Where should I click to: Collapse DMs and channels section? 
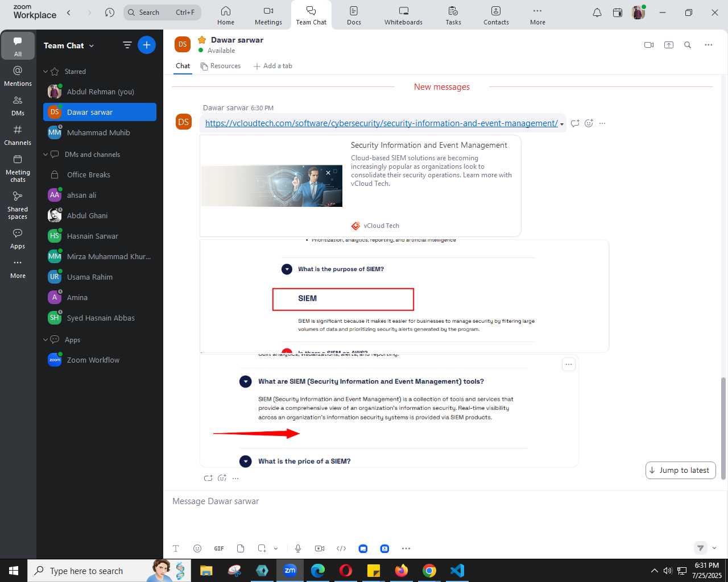coord(45,155)
